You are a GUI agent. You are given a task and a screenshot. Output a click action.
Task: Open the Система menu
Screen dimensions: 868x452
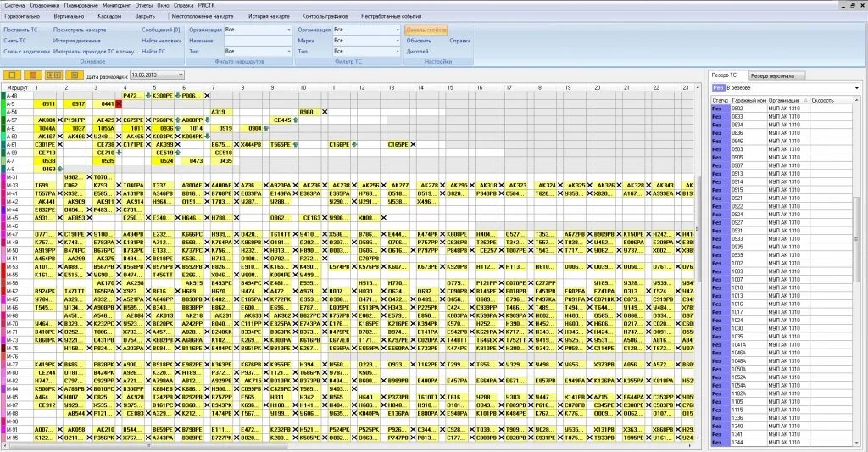pos(15,6)
